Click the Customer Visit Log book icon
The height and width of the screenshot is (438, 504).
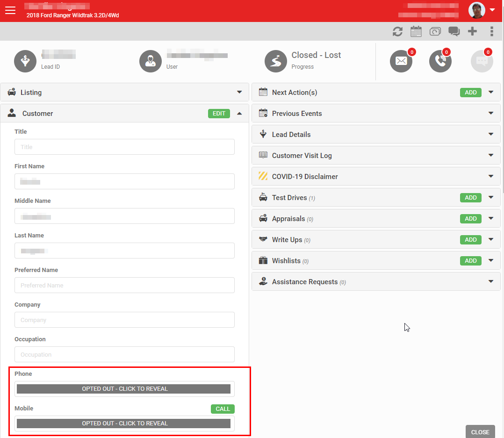(263, 155)
